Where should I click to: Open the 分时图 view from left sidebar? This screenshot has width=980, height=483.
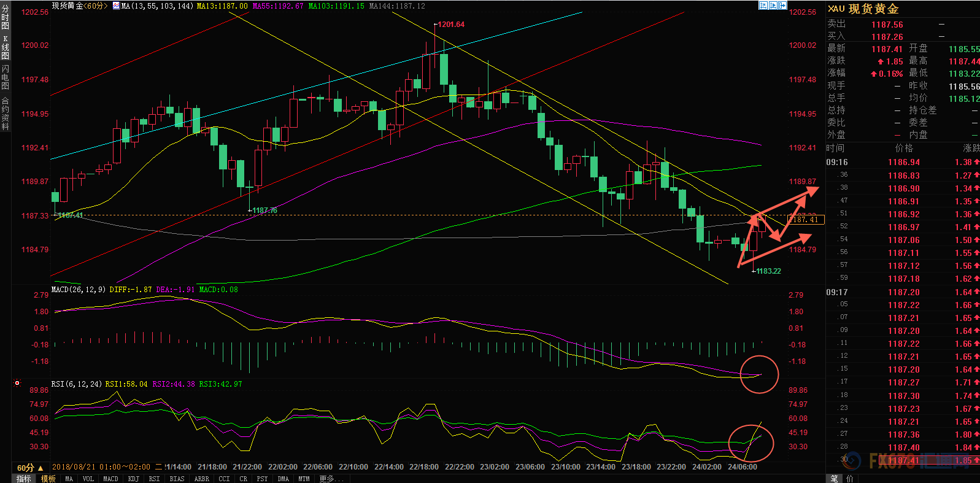coord(6,17)
